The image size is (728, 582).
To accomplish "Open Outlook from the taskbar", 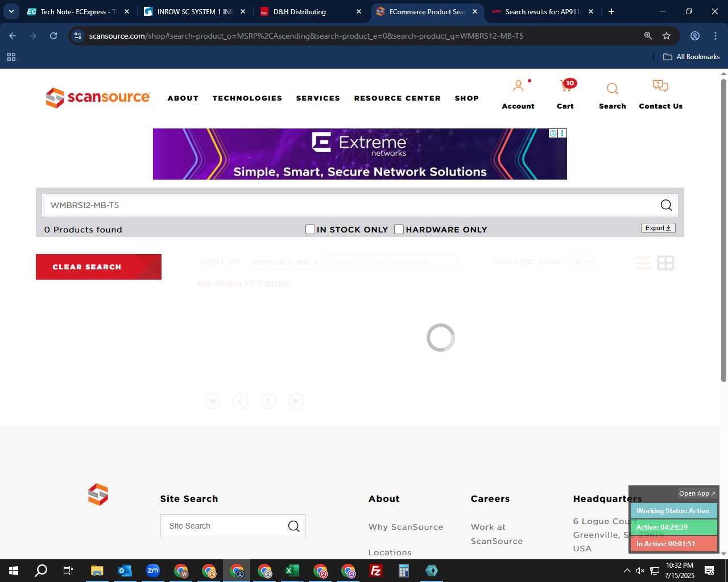I will pyautogui.click(x=125, y=571).
